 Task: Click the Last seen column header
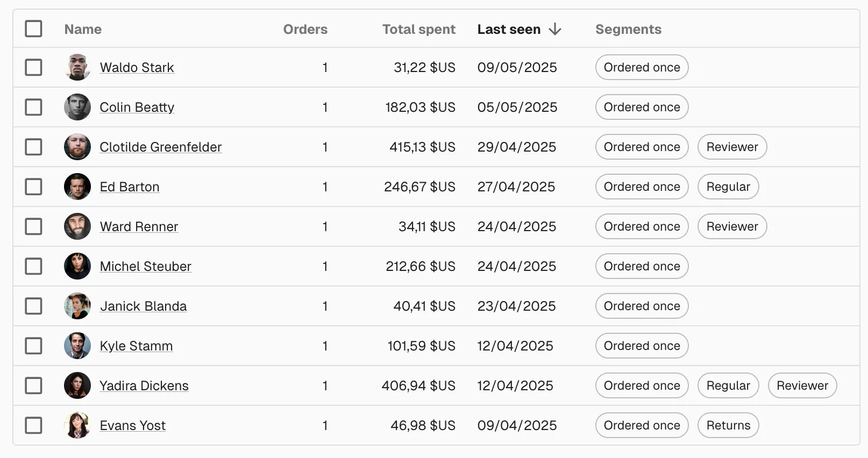point(509,30)
